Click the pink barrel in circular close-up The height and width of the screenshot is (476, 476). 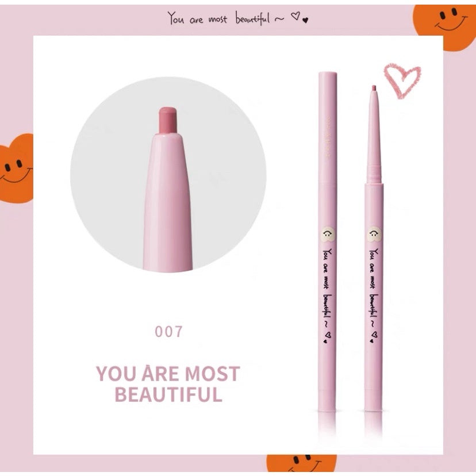click(167, 202)
